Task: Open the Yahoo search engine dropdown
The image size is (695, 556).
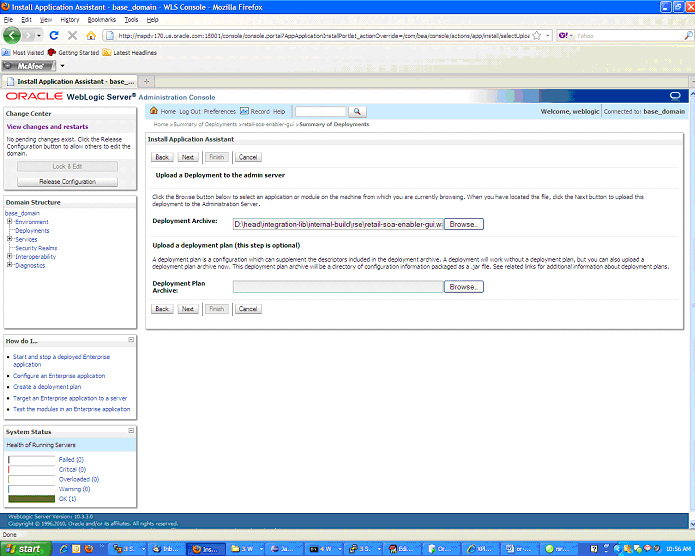Action: pos(571,35)
